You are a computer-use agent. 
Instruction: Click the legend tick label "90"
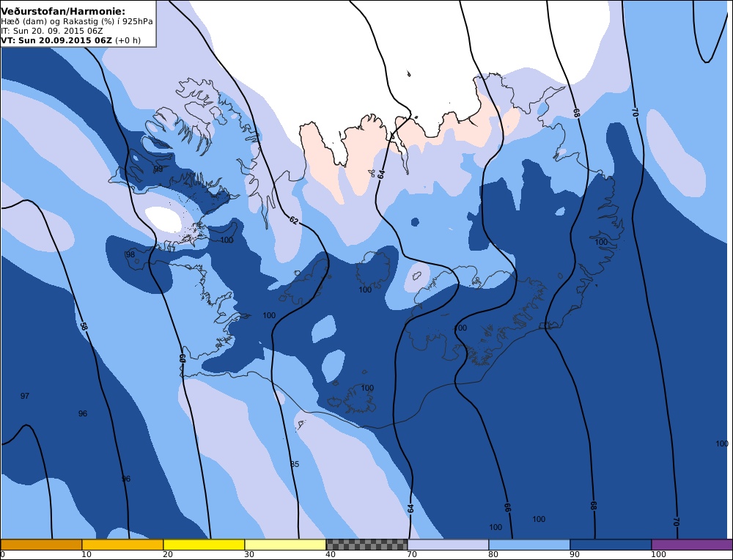click(575, 554)
